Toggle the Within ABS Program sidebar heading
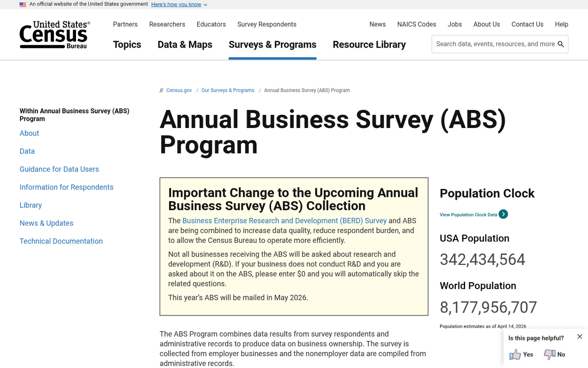 74,115
